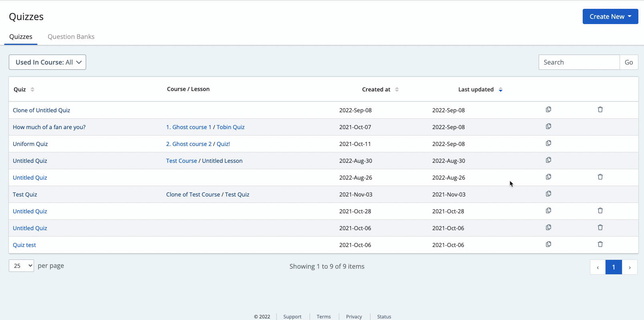Viewport: 644px width, 320px height.
Task: Copy the Quiz test row
Action: coord(548,244)
